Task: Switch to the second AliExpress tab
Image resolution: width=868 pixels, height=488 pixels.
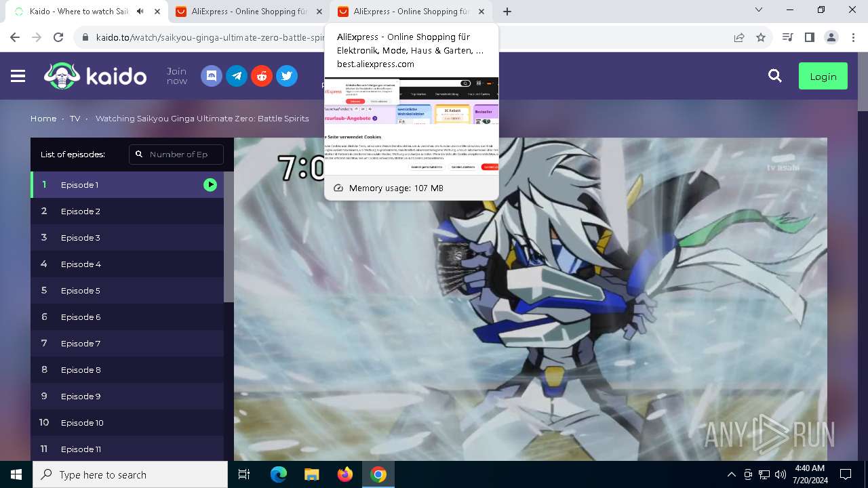Action: pos(412,12)
